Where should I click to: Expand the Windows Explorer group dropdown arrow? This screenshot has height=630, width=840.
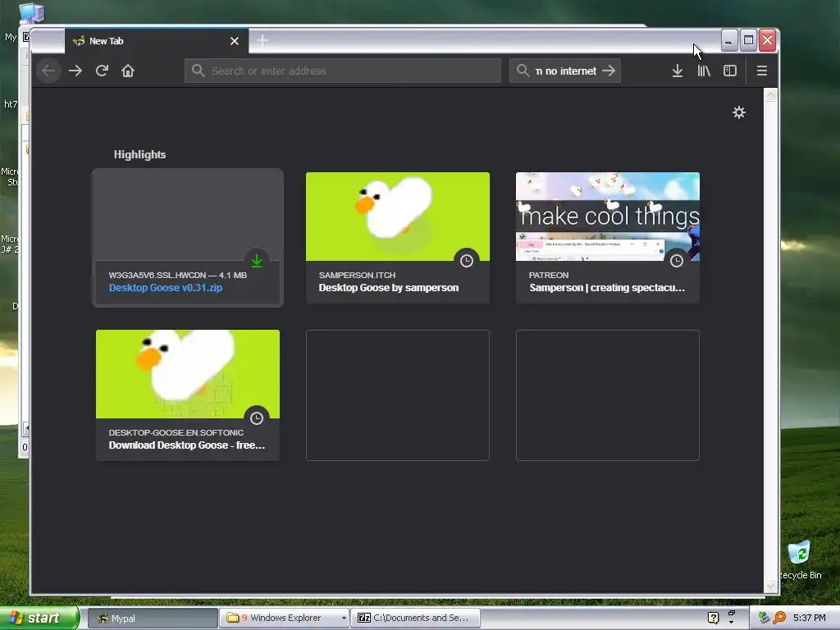pos(344,619)
